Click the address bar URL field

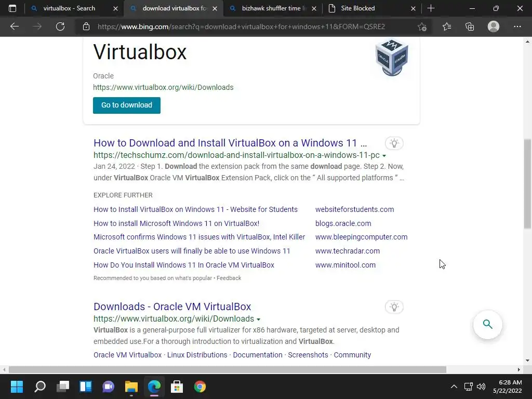241,26
